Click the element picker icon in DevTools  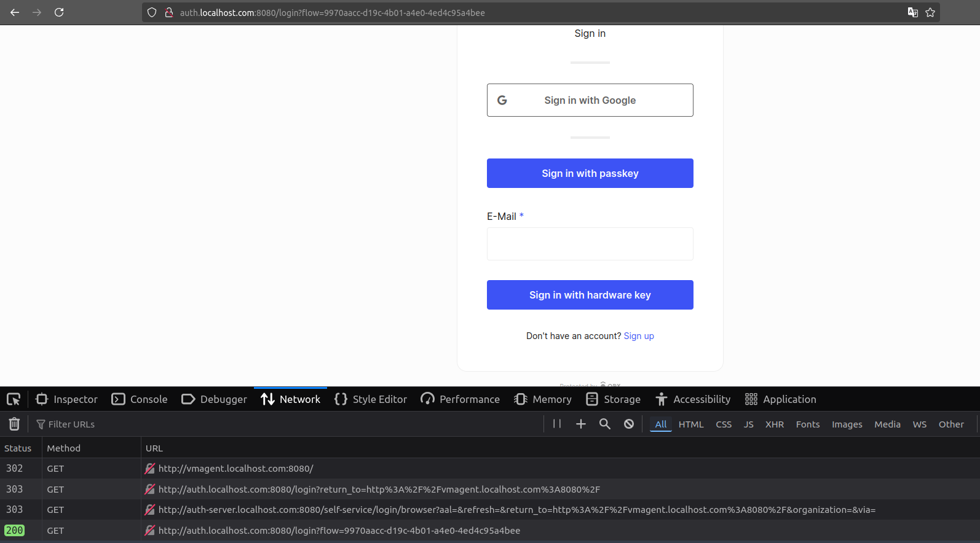(14, 399)
